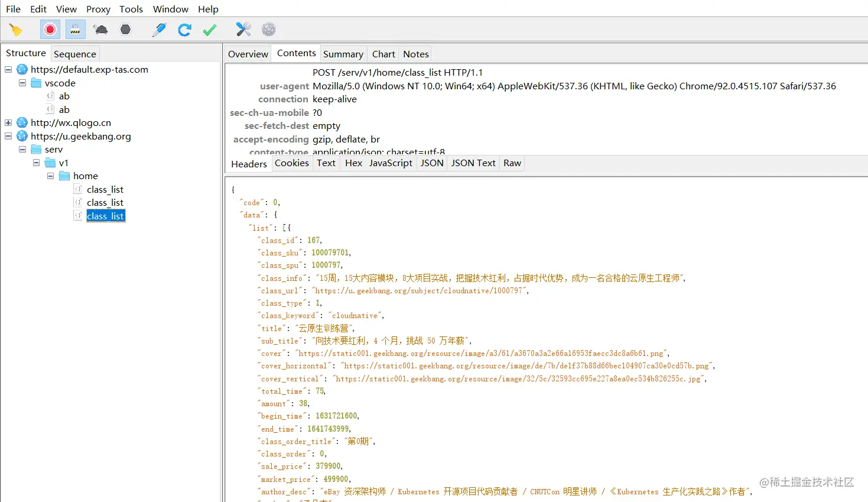Open the Notes tab
The image size is (868, 502).
coord(416,54)
